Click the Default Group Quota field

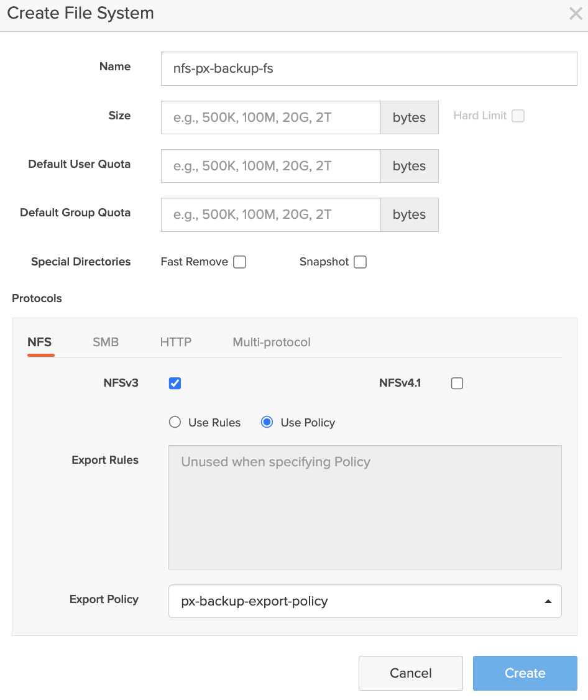pos(270,214)
